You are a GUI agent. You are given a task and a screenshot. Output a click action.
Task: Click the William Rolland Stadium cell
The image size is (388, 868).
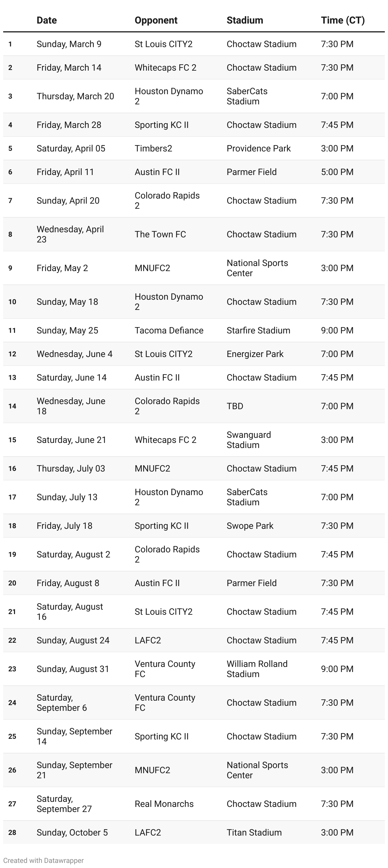(257, 669)
